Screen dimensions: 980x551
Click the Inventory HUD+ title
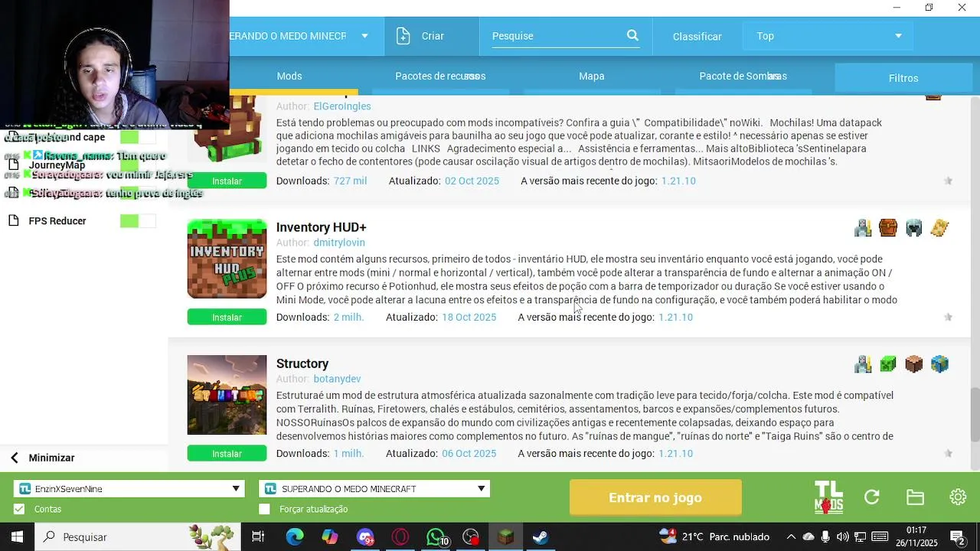[322, 227]
